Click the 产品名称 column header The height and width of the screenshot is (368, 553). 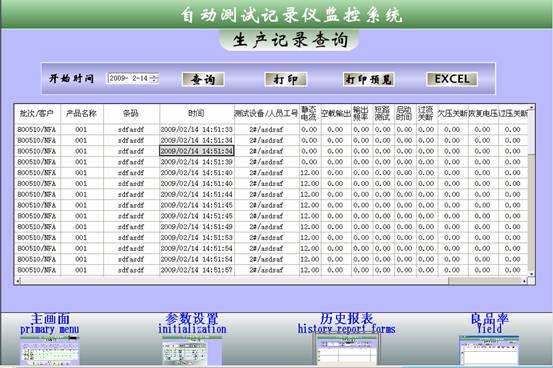point(82,114)
